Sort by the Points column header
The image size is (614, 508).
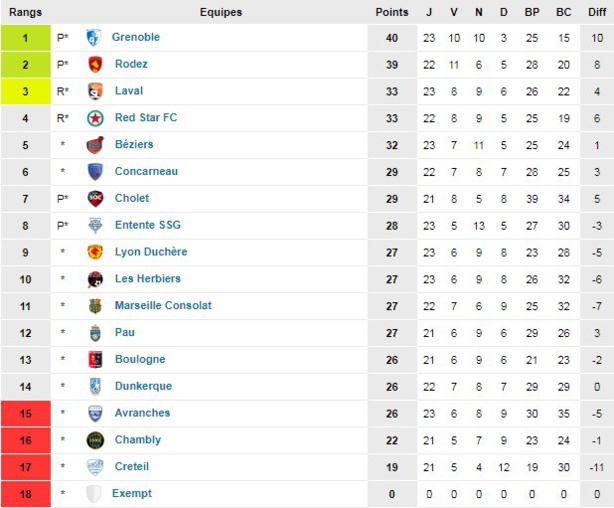tap(391, 12)
